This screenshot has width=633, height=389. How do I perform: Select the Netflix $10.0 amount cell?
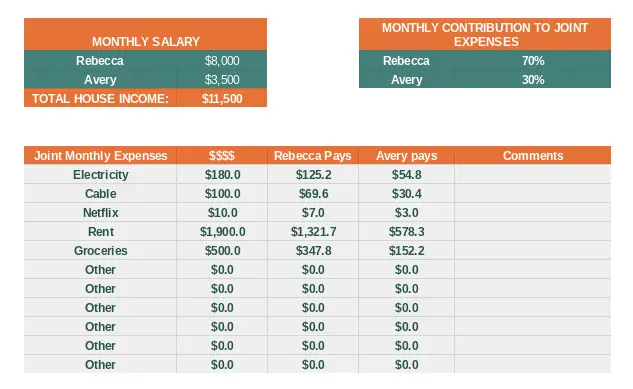coord(222,212)
